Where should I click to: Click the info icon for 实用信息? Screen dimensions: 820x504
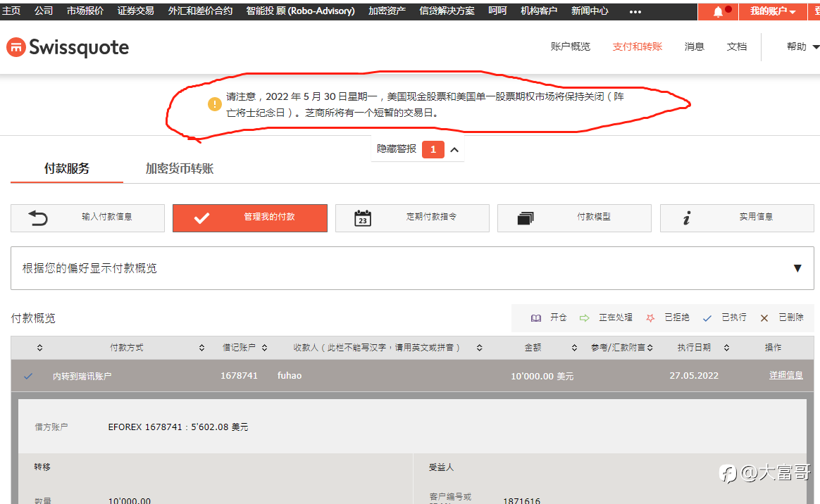coord(687,218)
